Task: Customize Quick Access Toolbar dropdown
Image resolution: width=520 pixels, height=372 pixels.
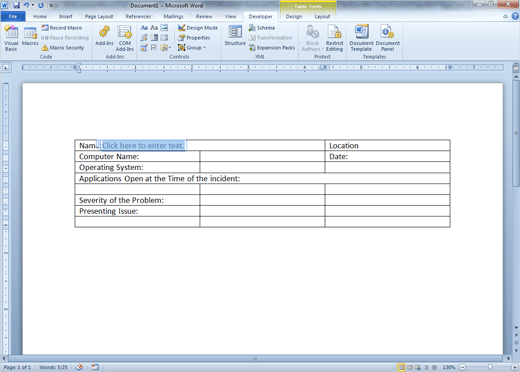Action: coord(51,5)
